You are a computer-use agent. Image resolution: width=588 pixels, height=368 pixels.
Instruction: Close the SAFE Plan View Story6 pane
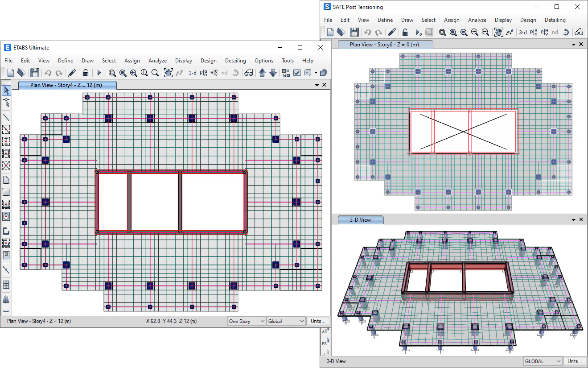pyautogui.click(x=581, y=44)
